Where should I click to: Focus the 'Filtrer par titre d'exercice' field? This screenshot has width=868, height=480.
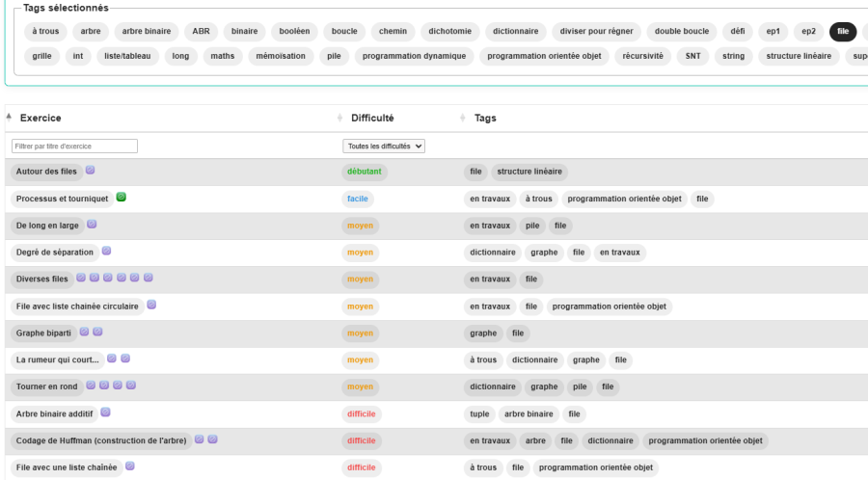click(x=74, y=147)
